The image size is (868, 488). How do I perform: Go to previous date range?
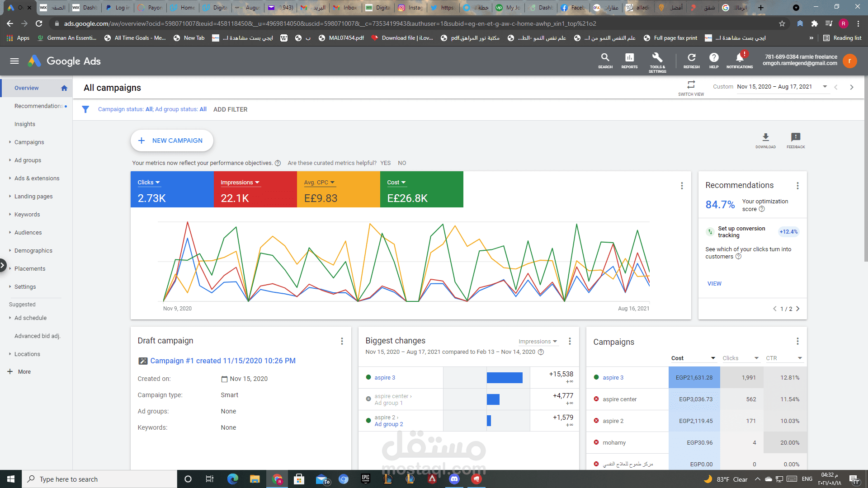(x=836, y=87)
